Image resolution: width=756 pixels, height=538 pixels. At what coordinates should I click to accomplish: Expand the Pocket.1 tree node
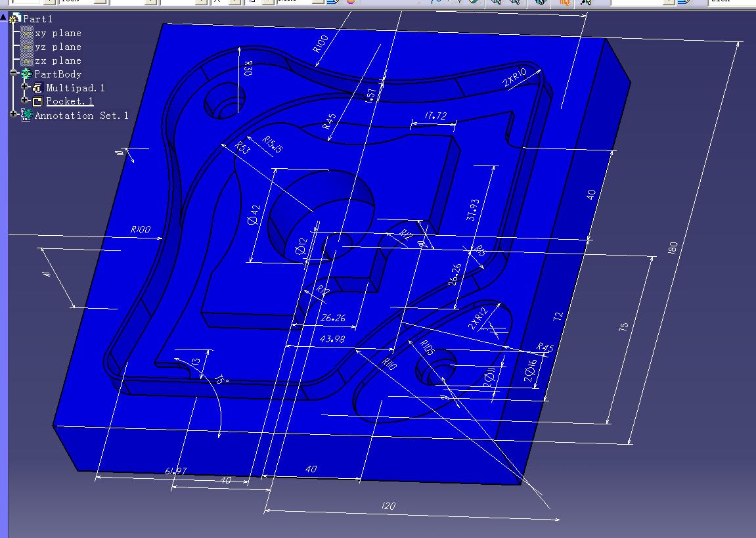25,101
